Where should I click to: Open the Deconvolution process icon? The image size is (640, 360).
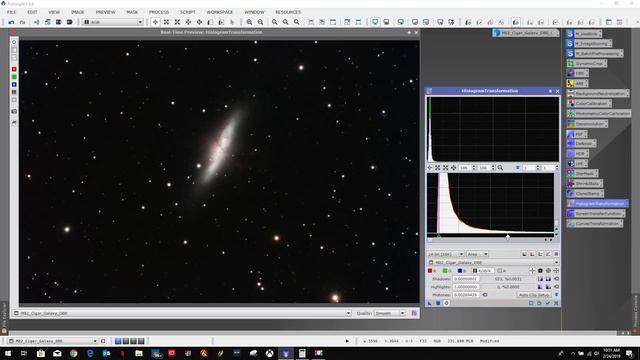[x=587, y=123]
